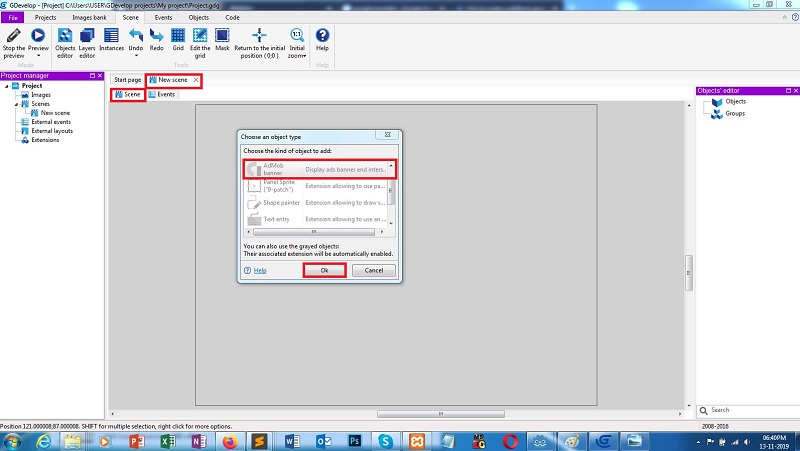This screenshot has width=800, height=451.
Task: Close the New scene tab
Action: (x=196, y=80)
